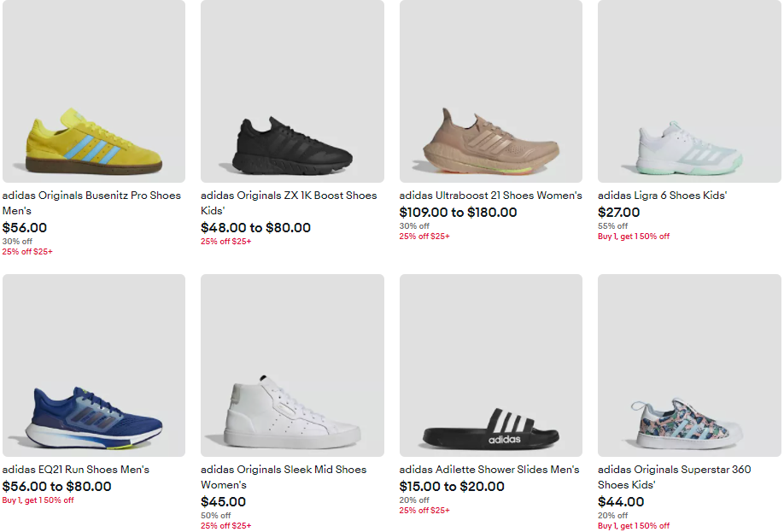Click the "adidas Ligra 6 Shoes Kids'" link

coord(661,196)
